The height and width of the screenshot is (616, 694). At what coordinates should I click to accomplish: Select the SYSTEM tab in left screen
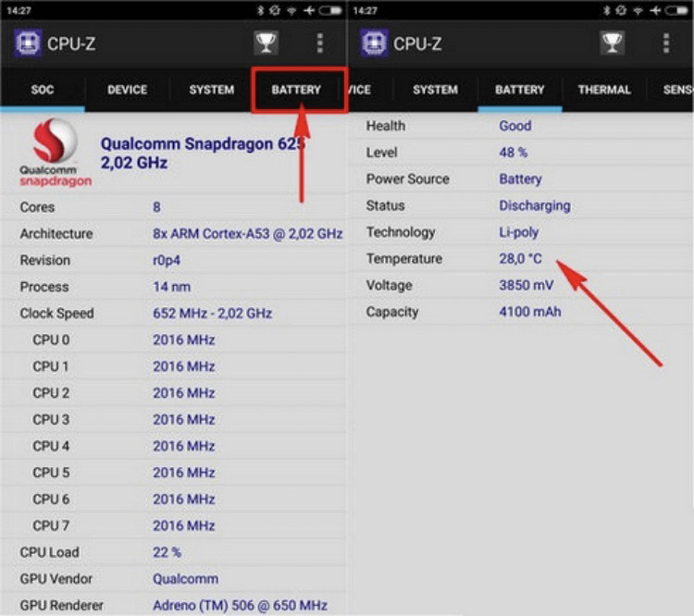click(212, 90)
